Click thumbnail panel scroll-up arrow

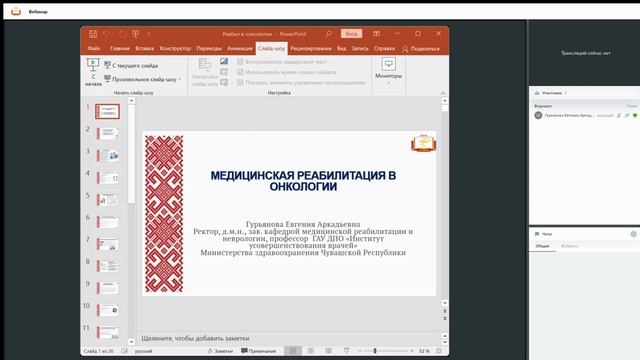pyautogui.click(x=131, y=100)
